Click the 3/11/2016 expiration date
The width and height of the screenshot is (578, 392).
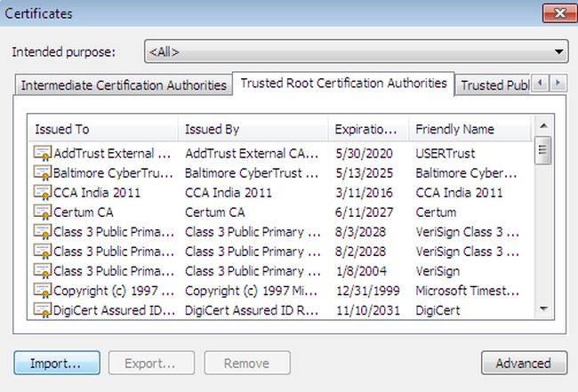[x=365, y=192]
